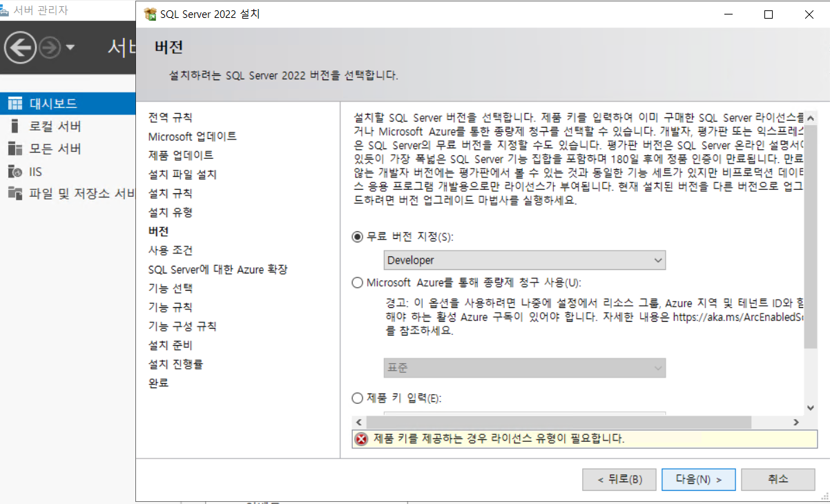Image resolution: width=830 pixels, height=504 pixels.
Task: Click the 모든 서버 icon in sidebar
Action: (x=15, y=148)
